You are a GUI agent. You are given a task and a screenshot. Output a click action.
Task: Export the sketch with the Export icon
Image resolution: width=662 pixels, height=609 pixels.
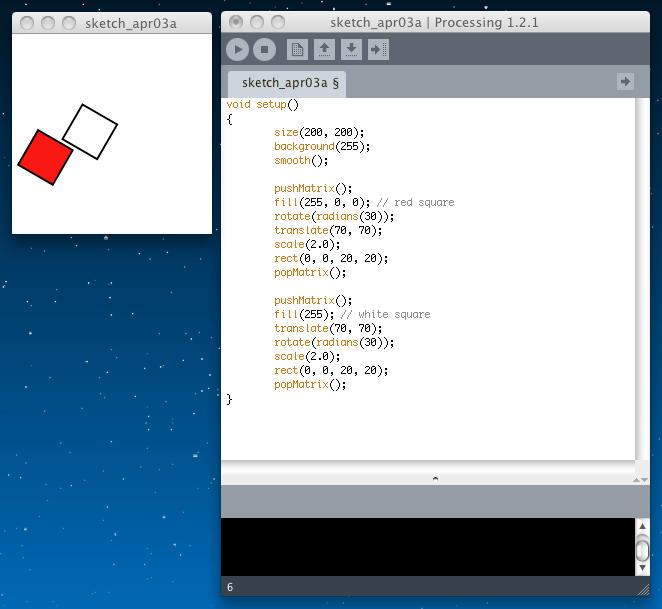coord(378,49)
